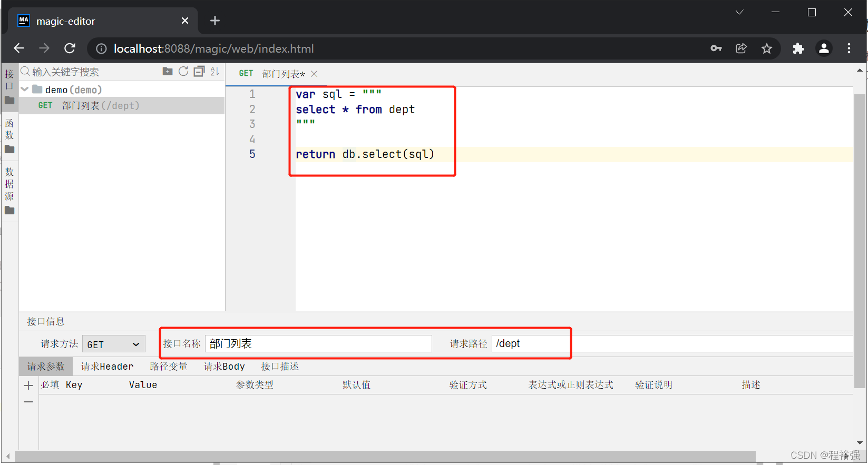Open the 函数 sidebar panel
The image size is (868, 465).
click(9, 136)
